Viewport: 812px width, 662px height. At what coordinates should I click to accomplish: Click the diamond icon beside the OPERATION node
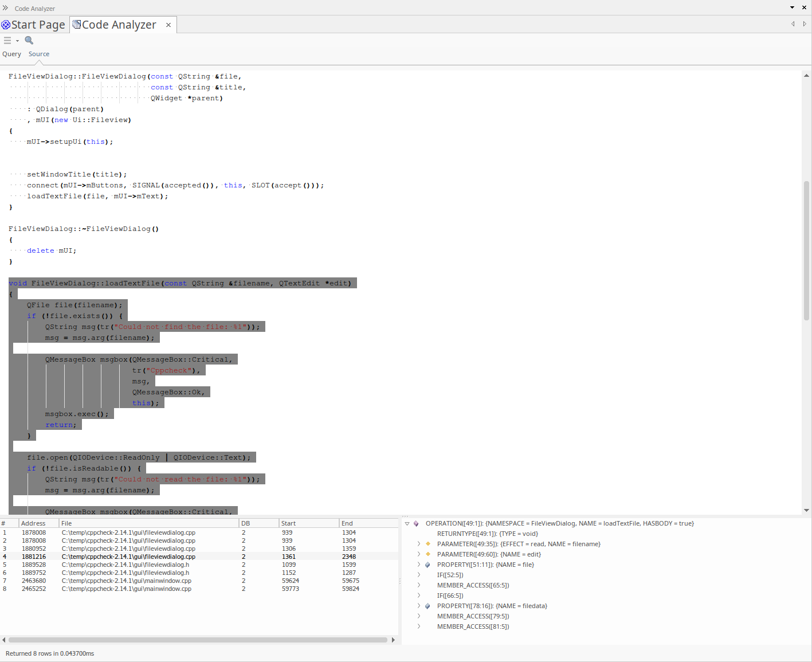pyautogui.click(x=416, y=523)
